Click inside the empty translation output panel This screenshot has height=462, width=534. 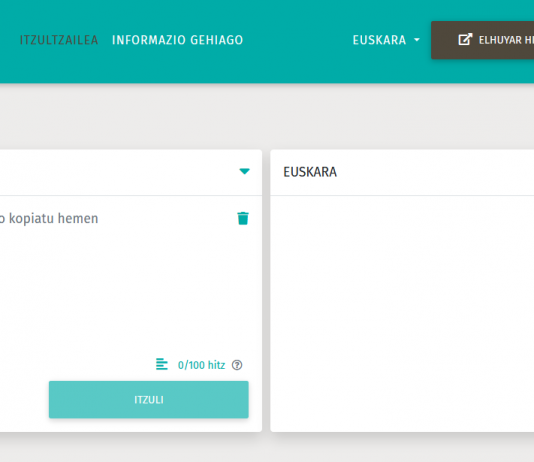402,313
